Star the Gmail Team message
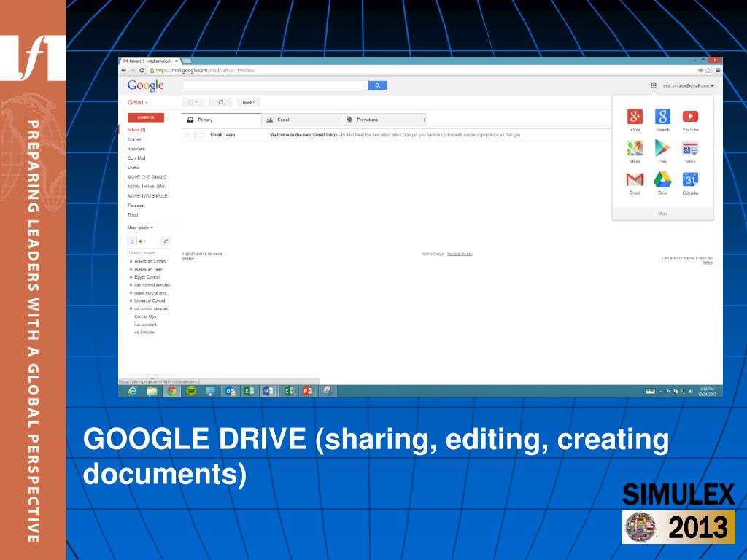The height and width of the screenshot is (560, 747). (x=195, y=135)
